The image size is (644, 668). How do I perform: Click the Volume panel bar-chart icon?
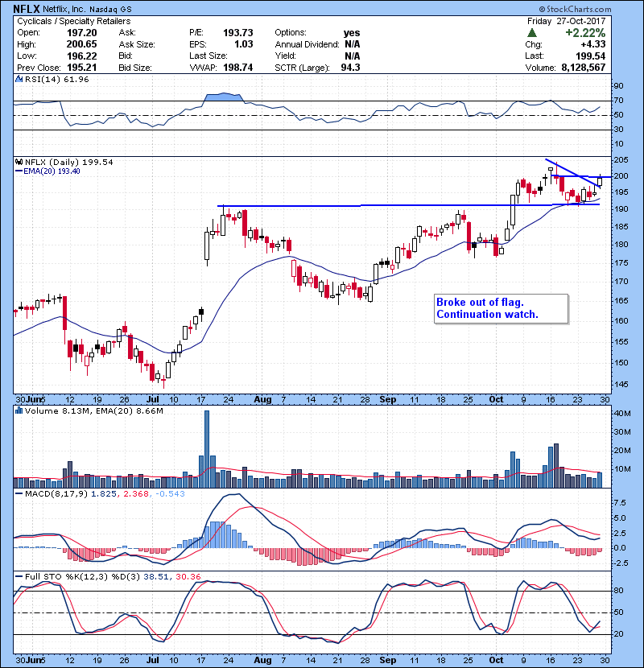click(19, 410)
